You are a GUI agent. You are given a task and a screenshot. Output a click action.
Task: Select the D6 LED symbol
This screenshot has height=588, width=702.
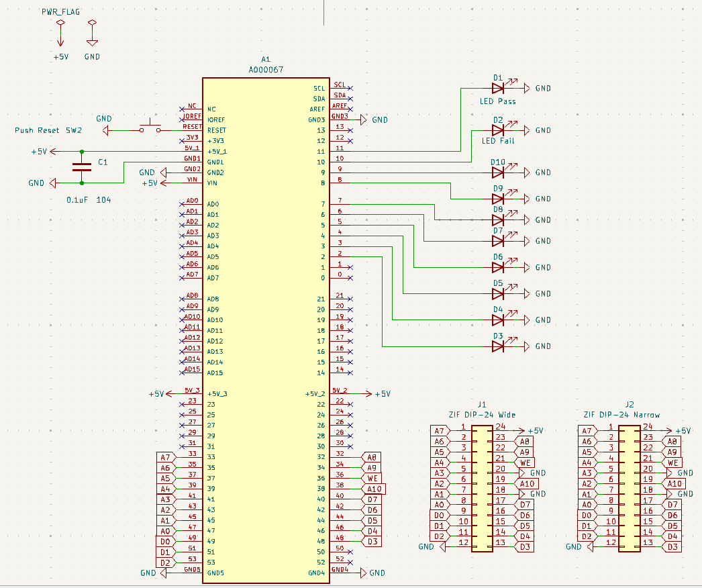[498, 267]
